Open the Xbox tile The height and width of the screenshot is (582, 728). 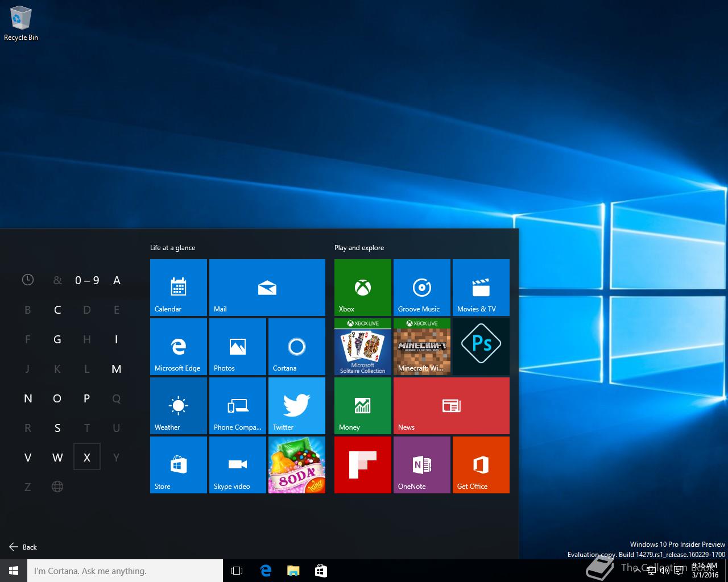pos(363,288)
